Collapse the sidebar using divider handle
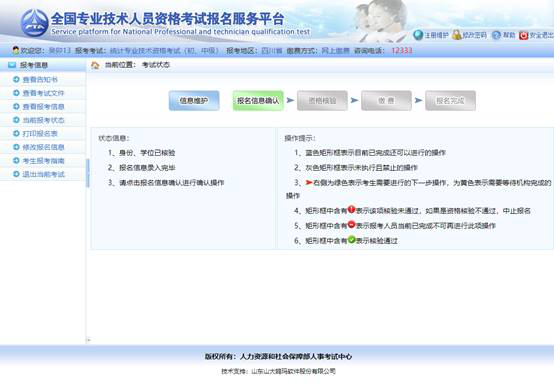554x383 pixels. pyautogui.click(x=88, y=173)
